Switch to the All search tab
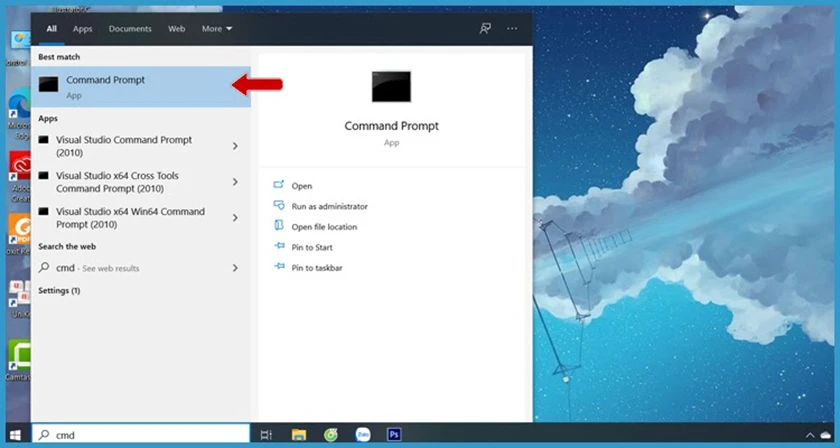Image resolution: width=840 pixels, height=448 pixels. (x=51, y=29)
